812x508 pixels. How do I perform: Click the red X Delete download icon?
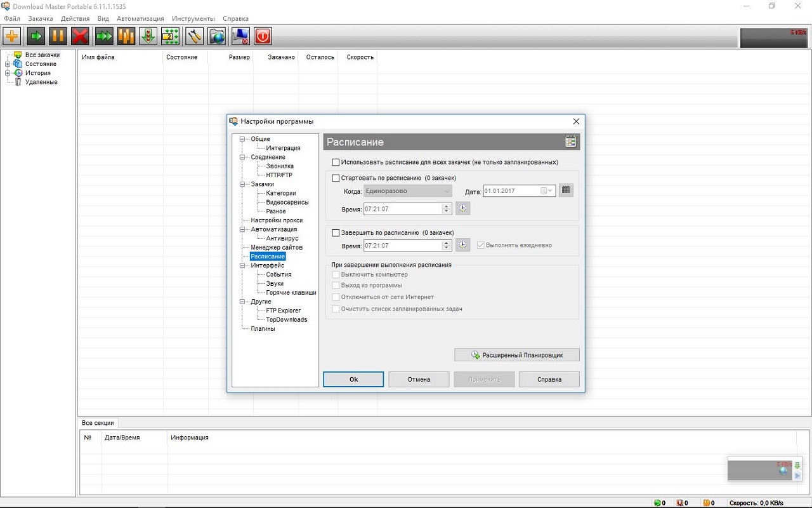[x=80, y=36]
